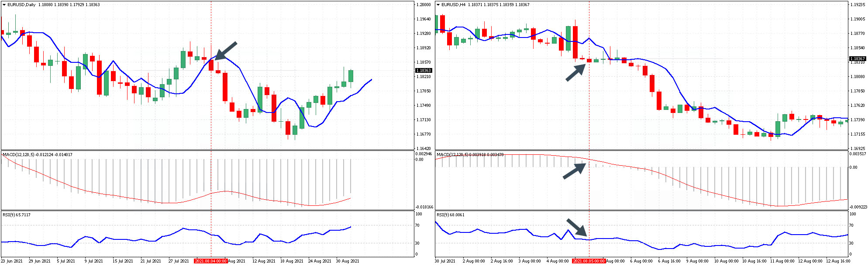This screenshot has height=266, width=868.
Task: Click the 1.16925 level on H4 price scale
Action: tap(858, 148)
